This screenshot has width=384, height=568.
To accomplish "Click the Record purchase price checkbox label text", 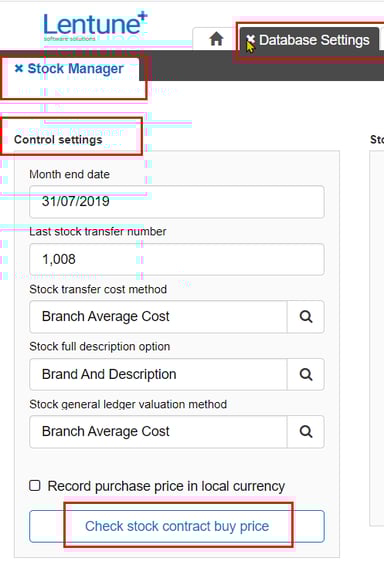I will (x=166, y=486).
